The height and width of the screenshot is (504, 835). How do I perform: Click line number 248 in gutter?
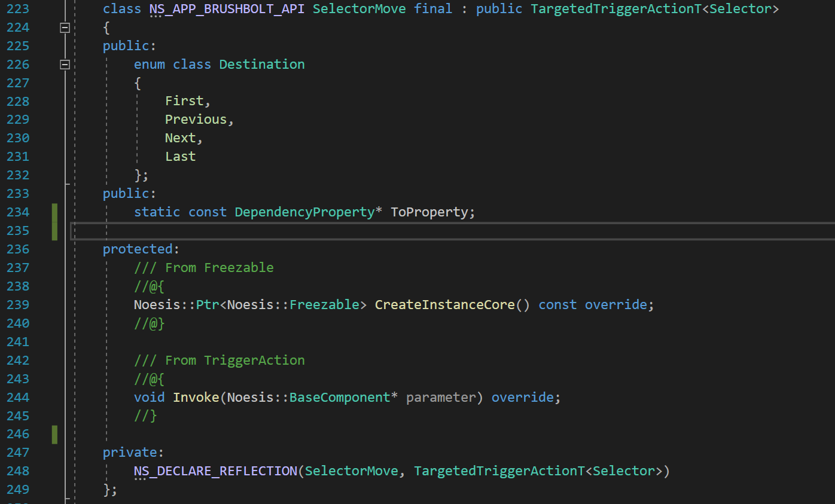pos(18,472)
